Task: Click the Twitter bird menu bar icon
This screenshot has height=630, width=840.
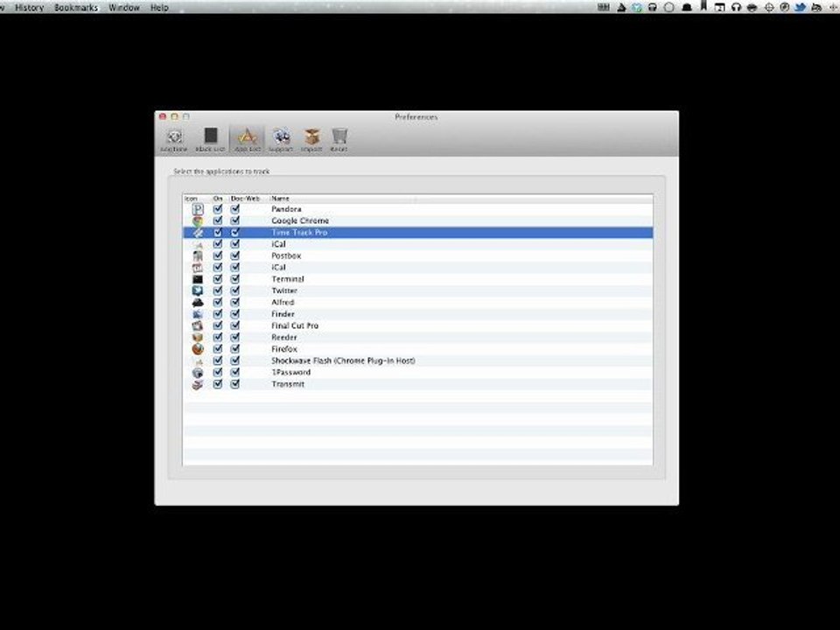Action: pos(801,7)
